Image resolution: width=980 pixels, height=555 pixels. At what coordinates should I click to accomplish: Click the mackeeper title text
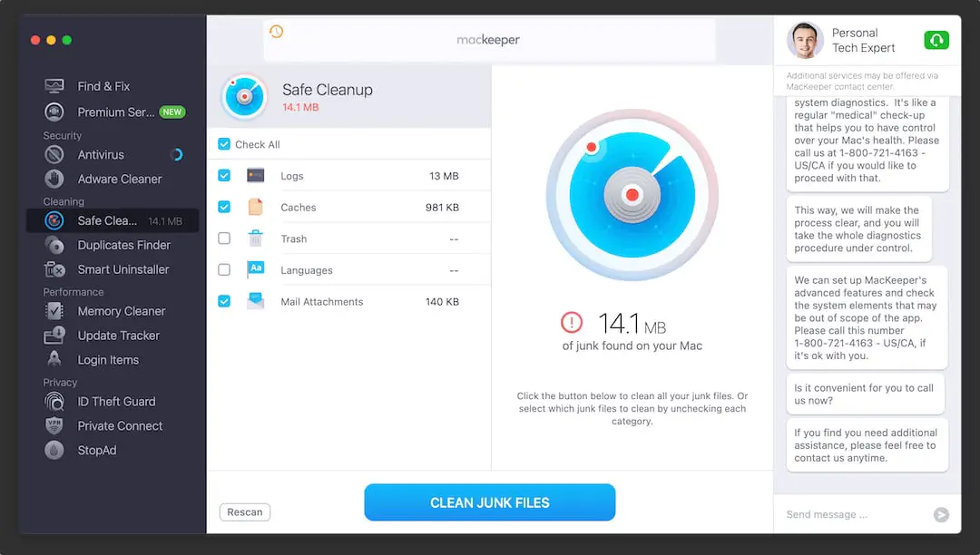(488, 40)
